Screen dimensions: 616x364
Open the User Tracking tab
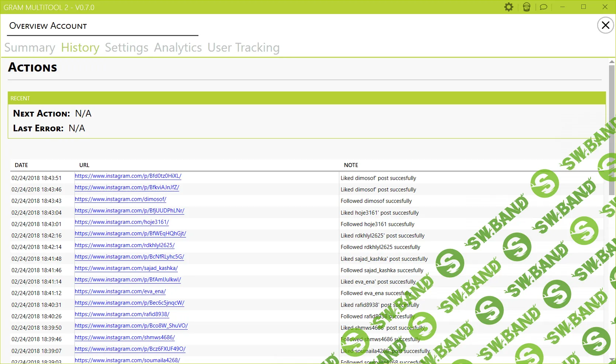point(243,48)
